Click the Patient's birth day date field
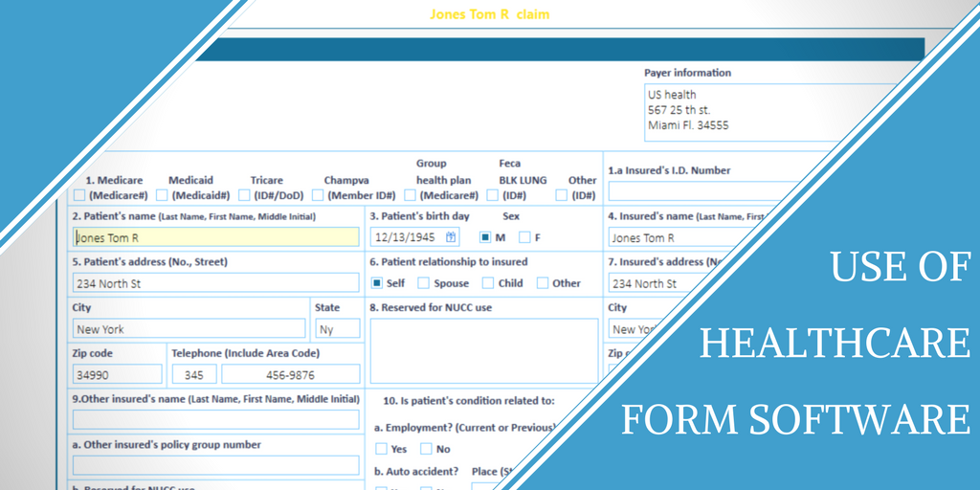This screenshot has height=490, width=980. [x=415, y=237]
